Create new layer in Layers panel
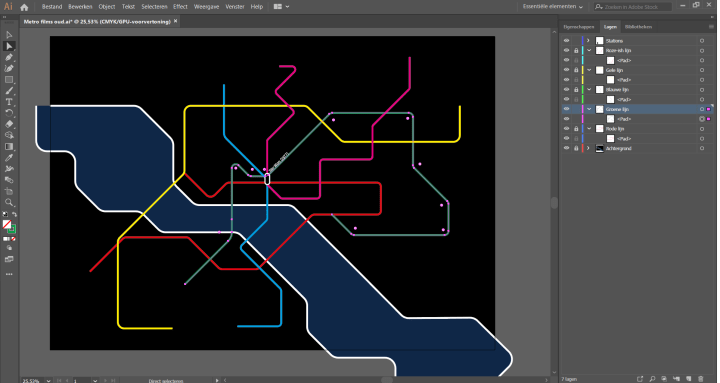720x383 pixels. (x=688, y=379)
